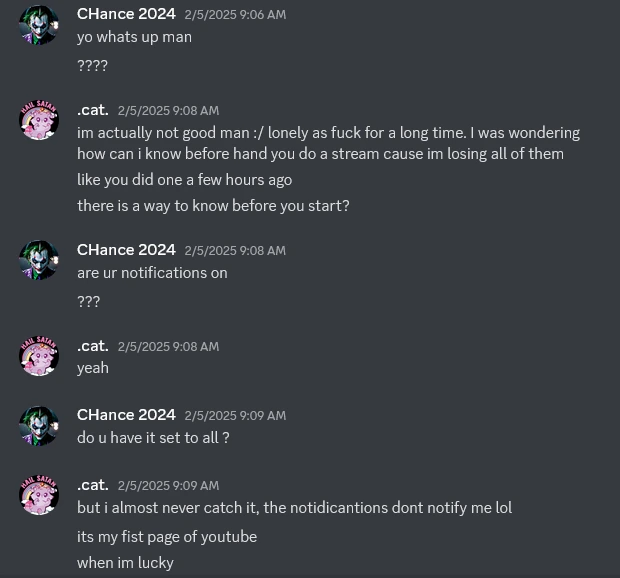Open CHance 2024's Joker avatar on 9:06 message
Image resolution: width=620 pixels, height=578 pixels.
tap(39, 25)
